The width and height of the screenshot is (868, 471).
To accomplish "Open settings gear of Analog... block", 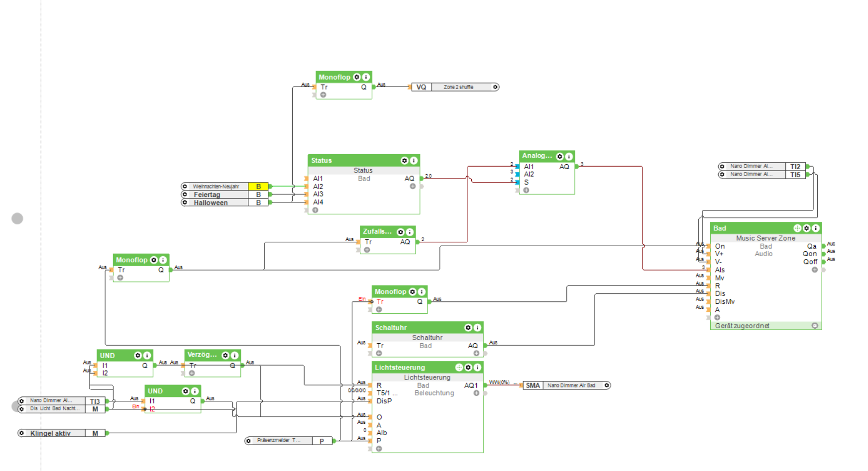I will point(559,156).
